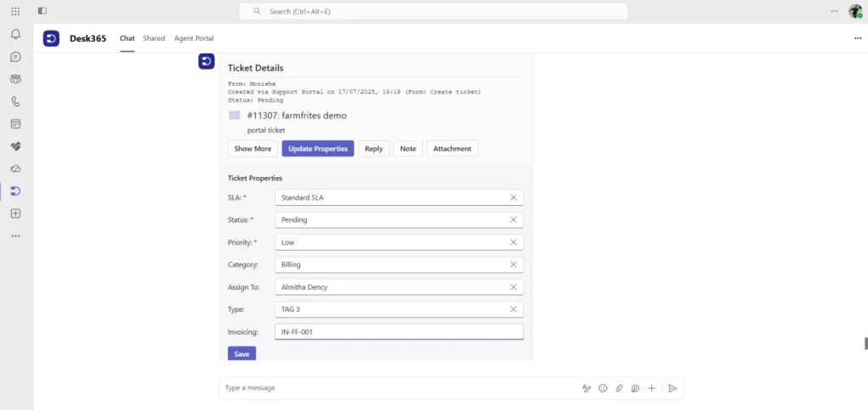Open the message format icon
The height and width of the screenshot is (410, 868).
pos(587,389)
